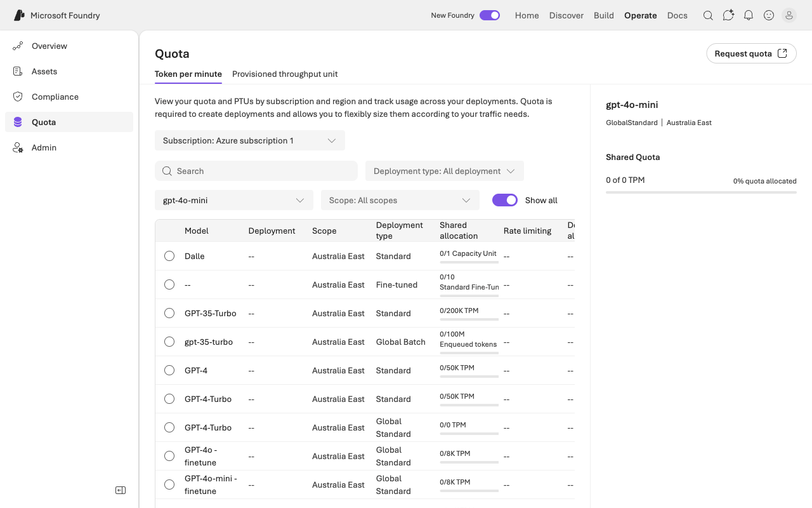Click the Compliance shield icon
Image resolution: width=812 pixels, height=508 pixels.
coord(18,97)
